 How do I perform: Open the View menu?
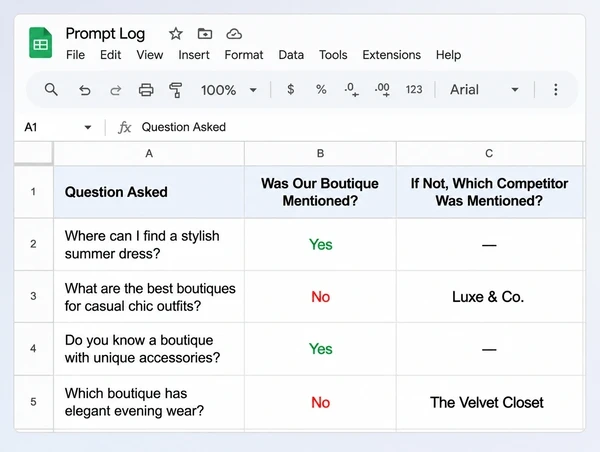point(150,55)
